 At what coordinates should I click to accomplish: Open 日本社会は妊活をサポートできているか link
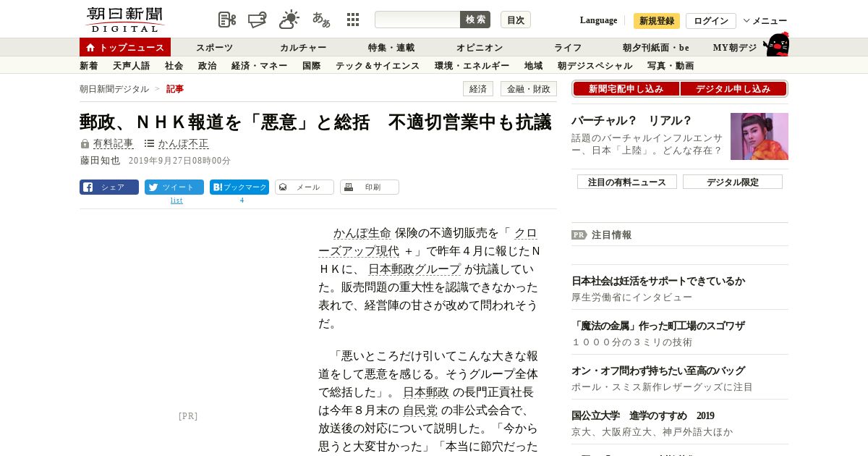[658, 281]
